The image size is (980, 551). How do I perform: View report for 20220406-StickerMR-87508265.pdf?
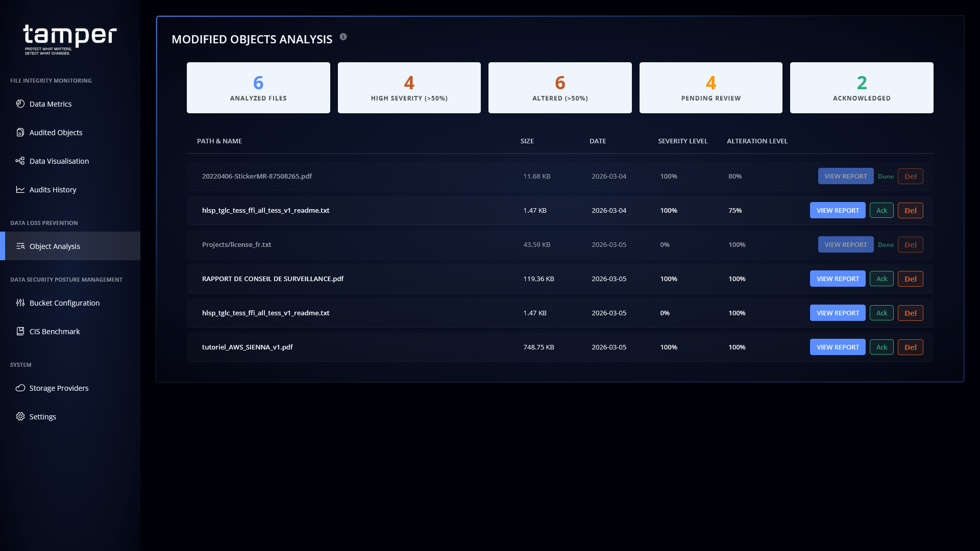845,176
